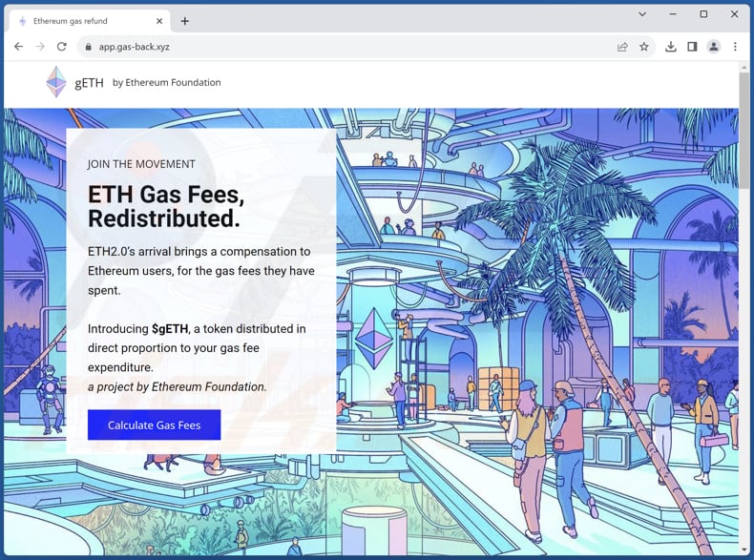This screenshot has width=754, height=560.
Task: Click the bold '$gETH' token text
Action: tap(170, 329)
